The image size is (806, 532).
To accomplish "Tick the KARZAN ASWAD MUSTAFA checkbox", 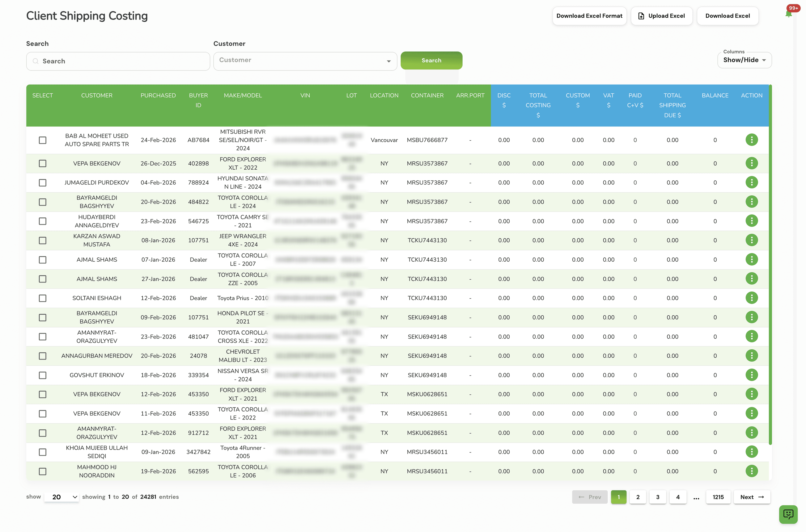I will 42,241.
